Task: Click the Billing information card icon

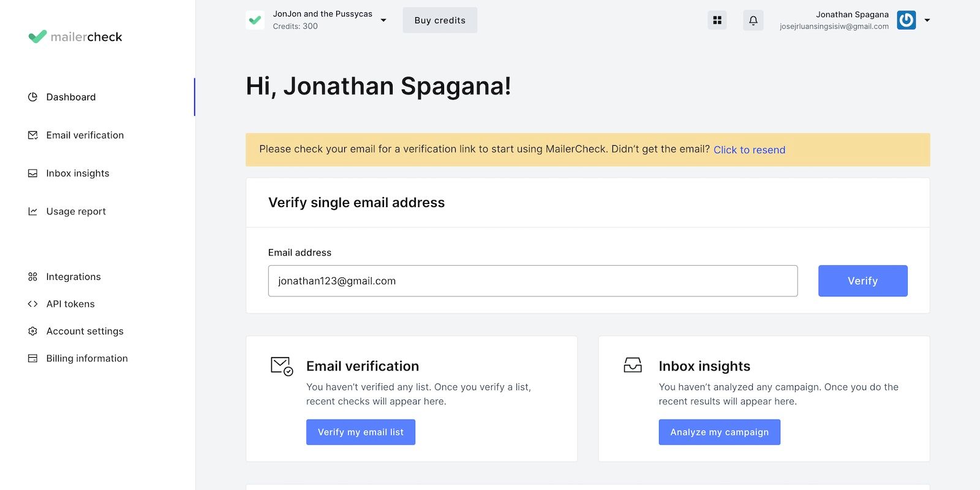Action: tap(33, 358)
